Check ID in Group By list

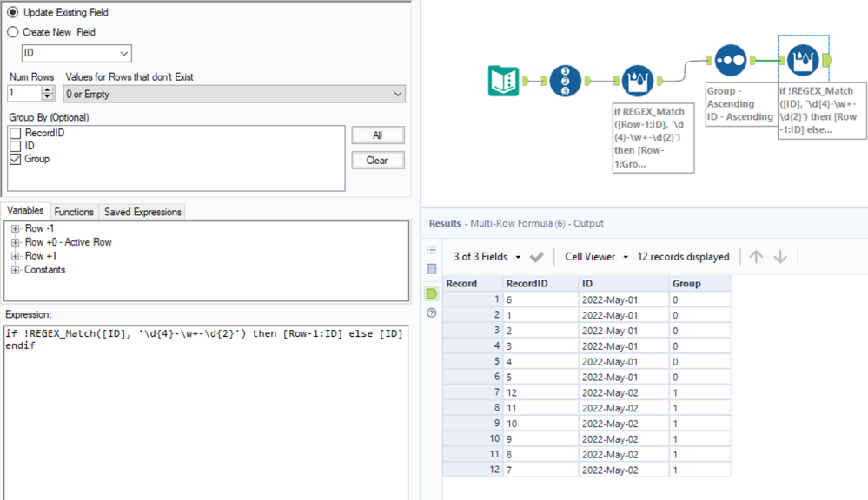pos(16,146)
